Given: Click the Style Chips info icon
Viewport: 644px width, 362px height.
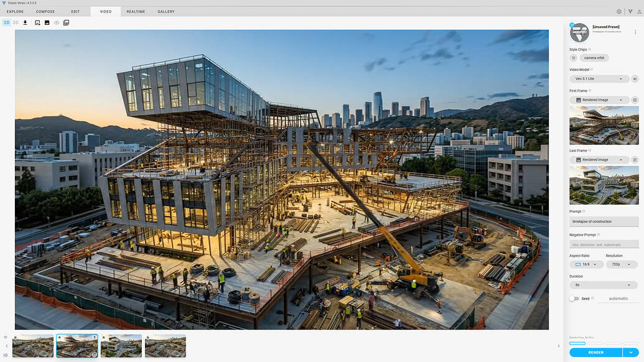Looking at the screenshot, I should coord(589,49).
